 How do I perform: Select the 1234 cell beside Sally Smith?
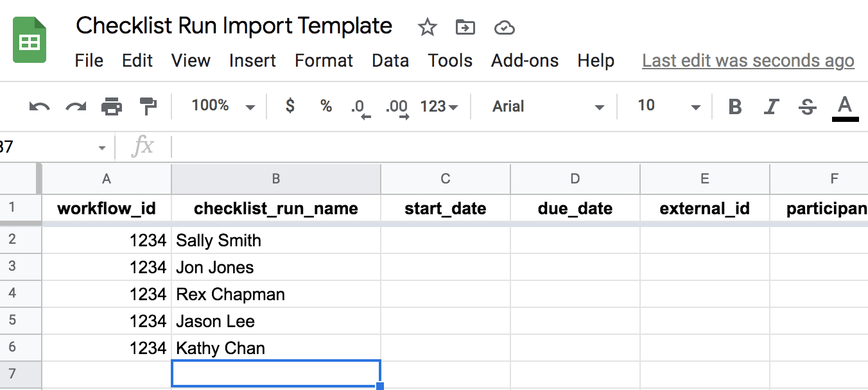click(107, 241)
